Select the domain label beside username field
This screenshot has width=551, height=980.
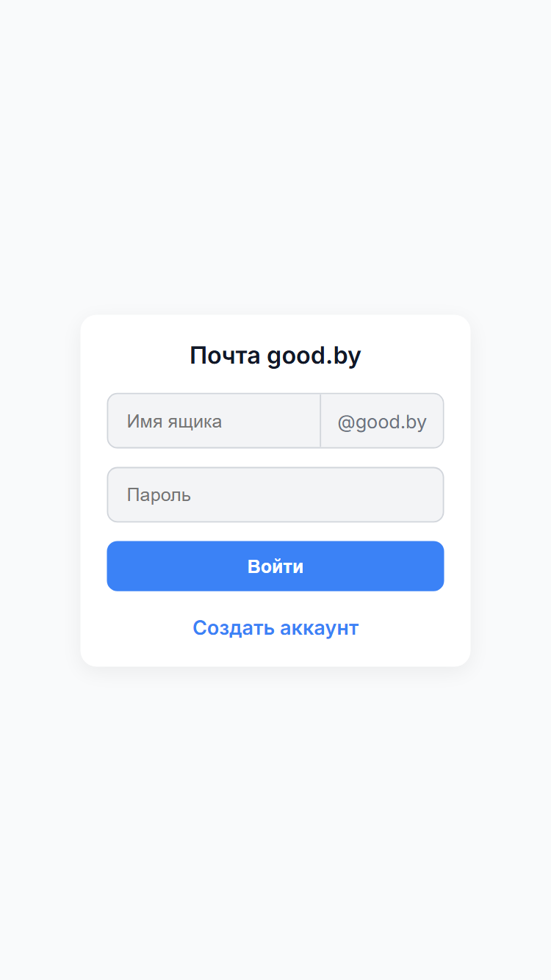(382, 421)
